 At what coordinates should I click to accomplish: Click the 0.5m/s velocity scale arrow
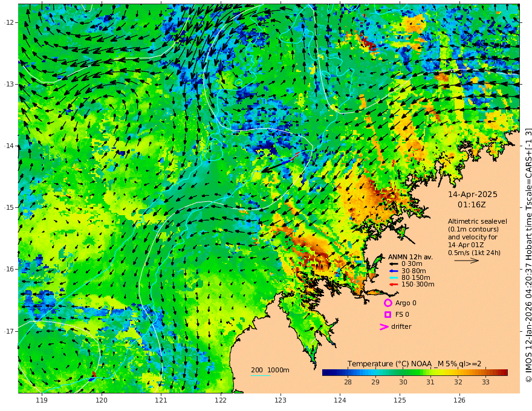(467, 261)
